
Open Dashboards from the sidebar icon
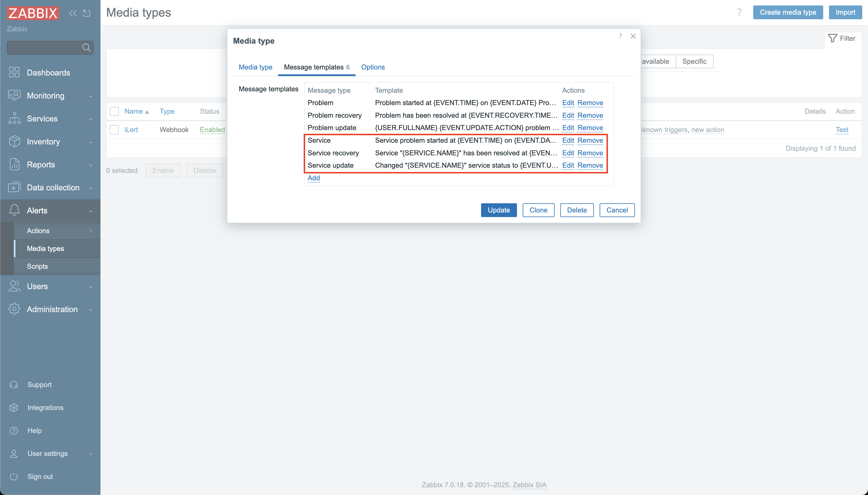click(x=14, y=72)
